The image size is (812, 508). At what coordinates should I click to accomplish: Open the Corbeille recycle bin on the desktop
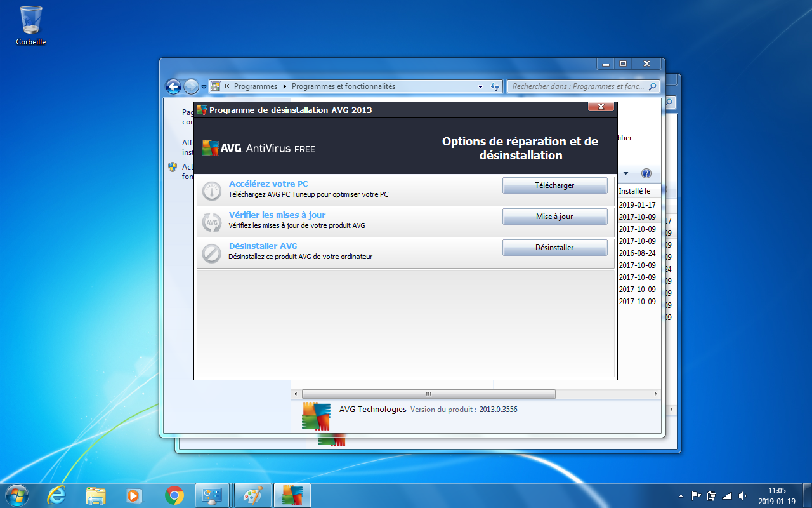(x=31, y=25)
